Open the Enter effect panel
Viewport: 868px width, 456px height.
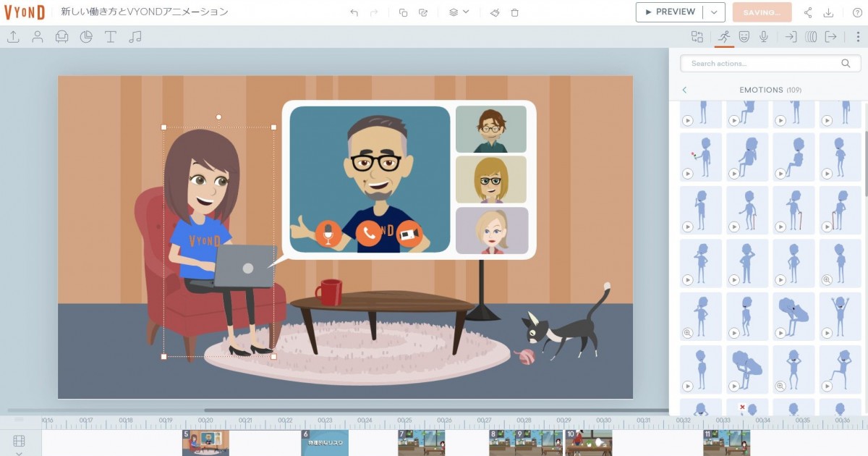[791, 37]
